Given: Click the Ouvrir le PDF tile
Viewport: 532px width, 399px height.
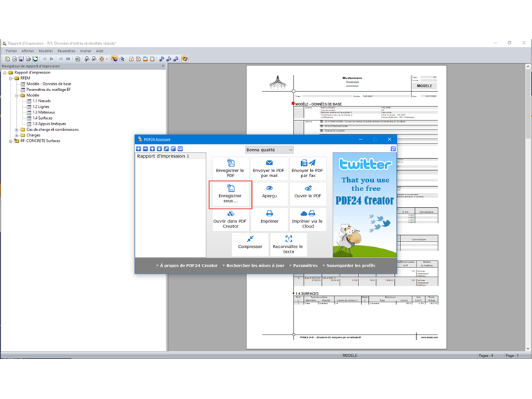Looking at the screenshot, I should (308, 193).
